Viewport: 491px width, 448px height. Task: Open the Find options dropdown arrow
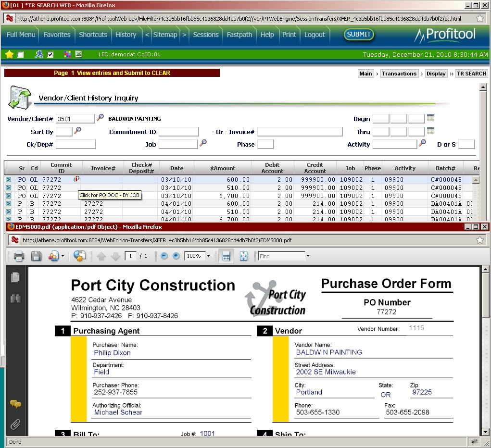(308, 256)
